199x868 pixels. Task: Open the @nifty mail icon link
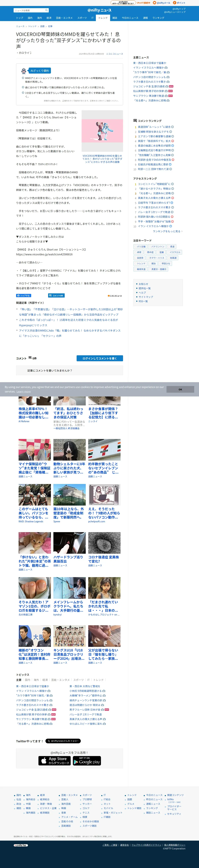pos(155,3)
